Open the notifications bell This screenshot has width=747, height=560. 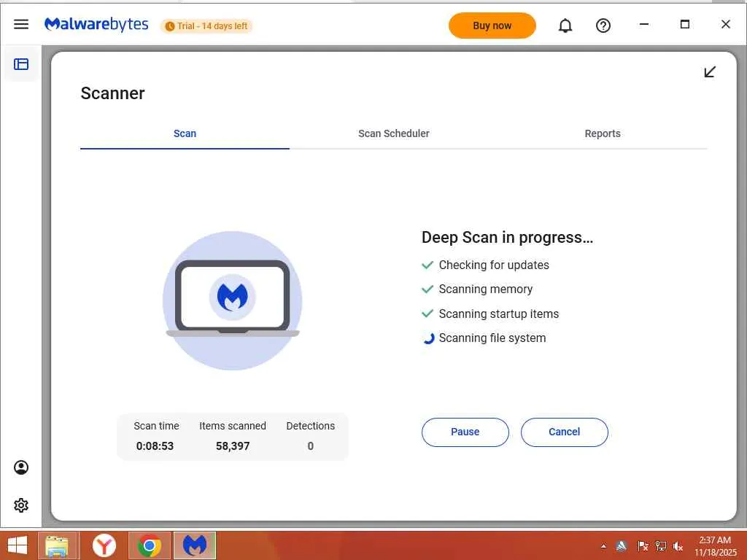tap(565, 26)
